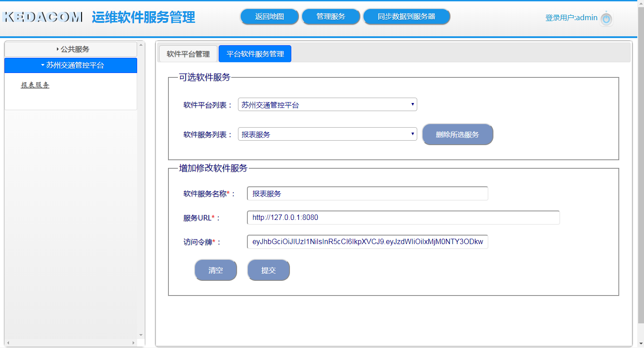Click 返回地图 button
Viewport: 644px width, 348px height.
tap(269, 17)
